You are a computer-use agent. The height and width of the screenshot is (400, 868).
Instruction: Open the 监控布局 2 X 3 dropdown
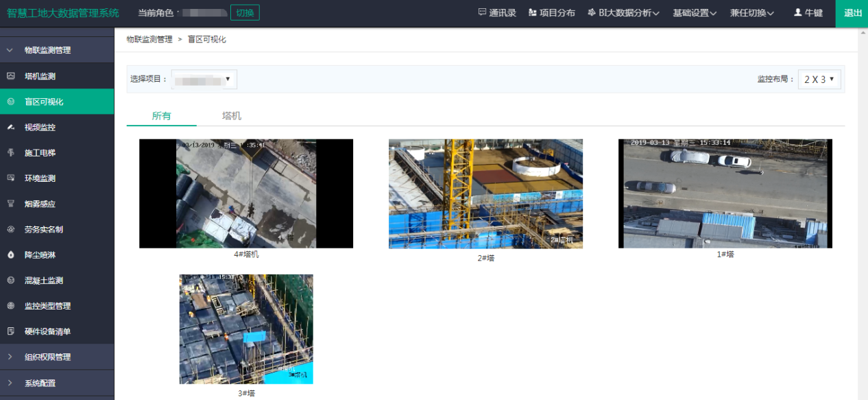click(819, 79)
